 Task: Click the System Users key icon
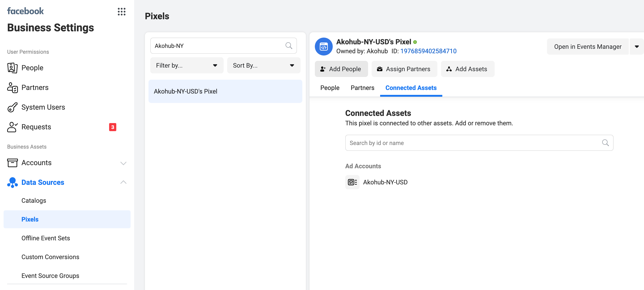click(12, 107)
